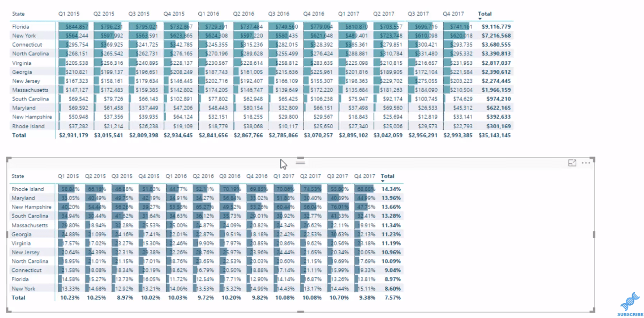The width and height of the screenshot is (644, 318).
Task: Open the More options ellipsis menu
Action: [586, 163]
